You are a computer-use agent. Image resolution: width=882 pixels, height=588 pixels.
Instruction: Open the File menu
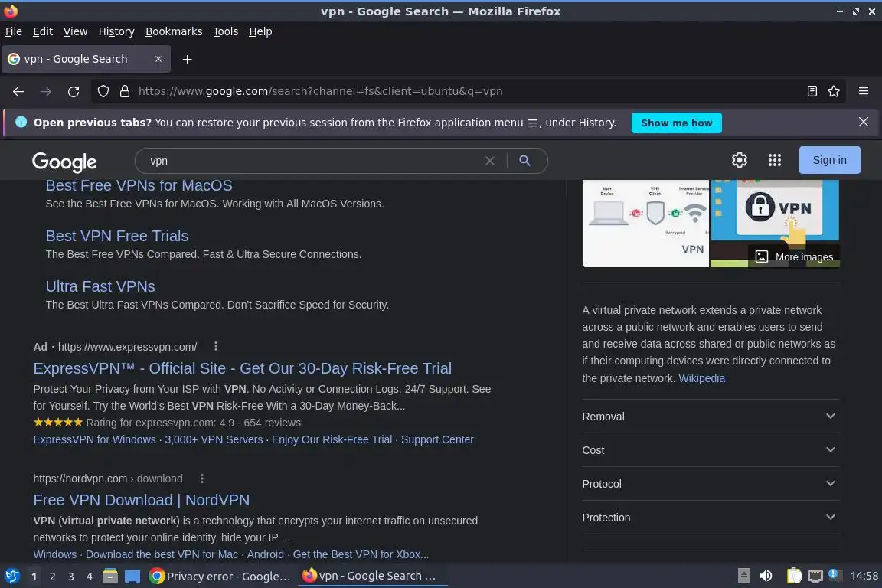[14, 31]
